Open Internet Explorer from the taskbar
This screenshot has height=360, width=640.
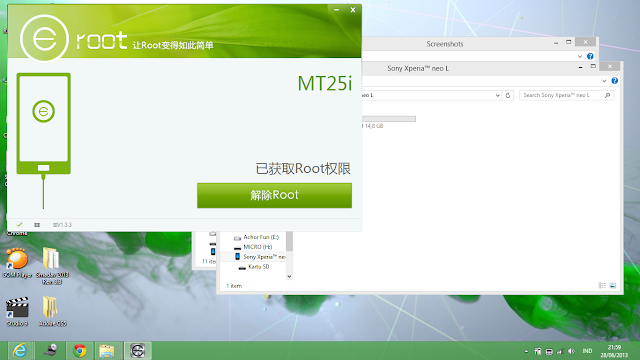tap(20, 351)
